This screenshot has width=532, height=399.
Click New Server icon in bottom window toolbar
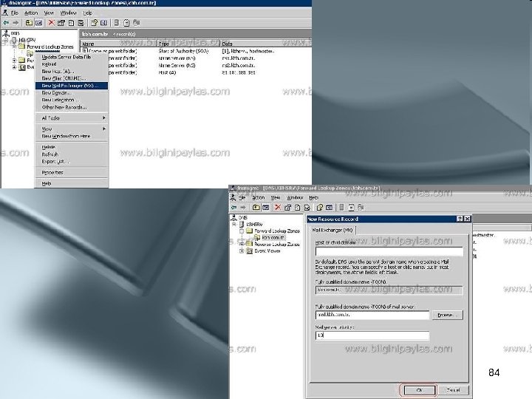point(341,208)
